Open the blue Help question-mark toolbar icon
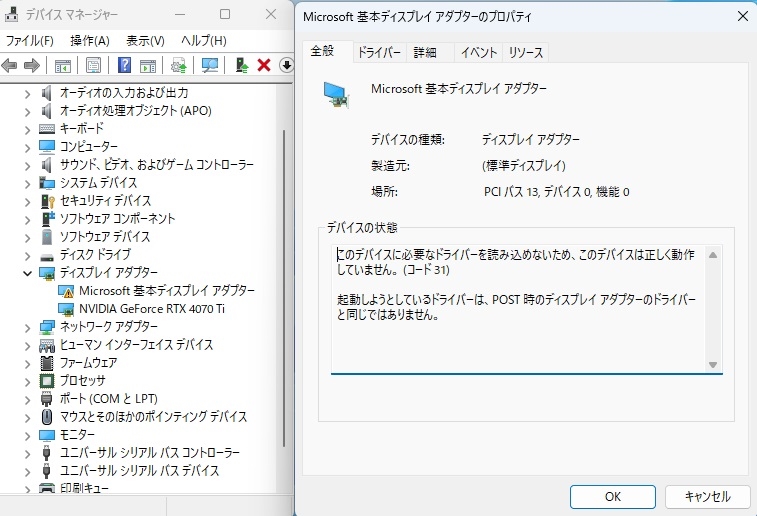757x516 pixels. (x=125, y=65)
